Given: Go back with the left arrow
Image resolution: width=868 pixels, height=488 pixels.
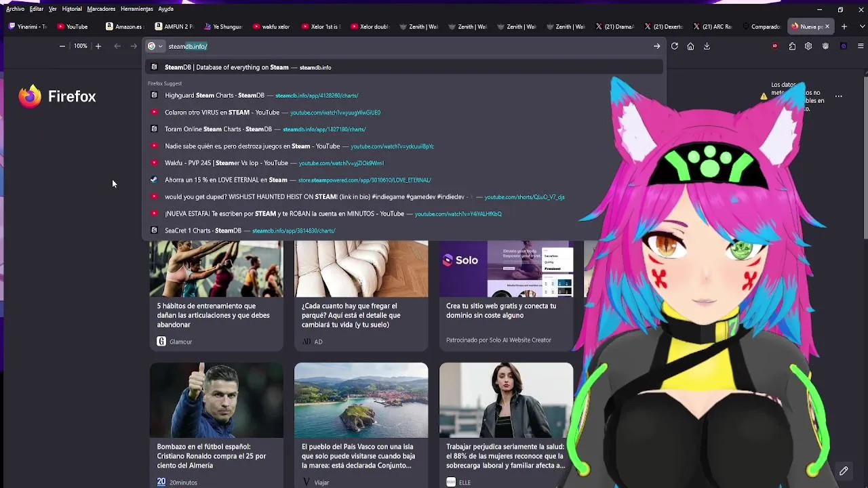Looking at the screenshot, I should pos(117,46).
